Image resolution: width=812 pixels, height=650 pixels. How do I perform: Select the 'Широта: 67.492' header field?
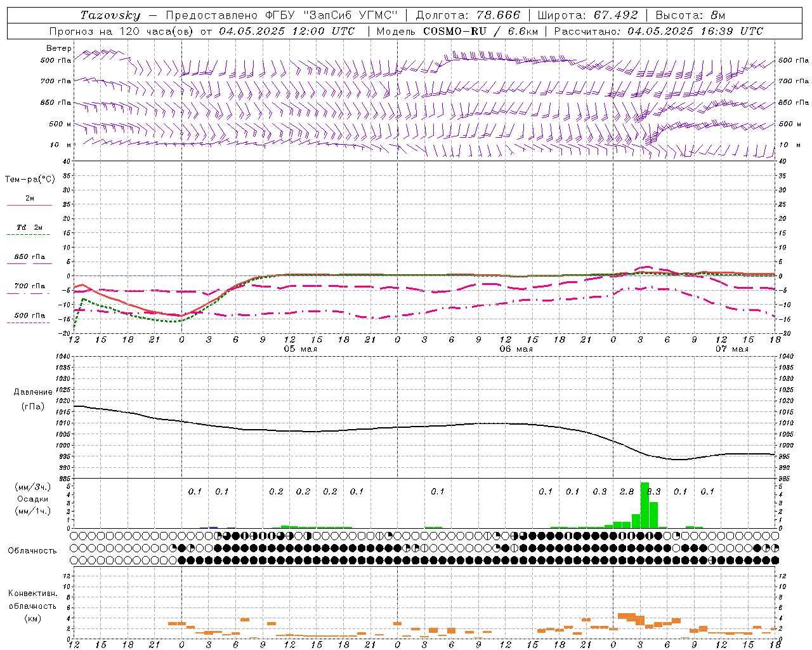coord(587,15)
